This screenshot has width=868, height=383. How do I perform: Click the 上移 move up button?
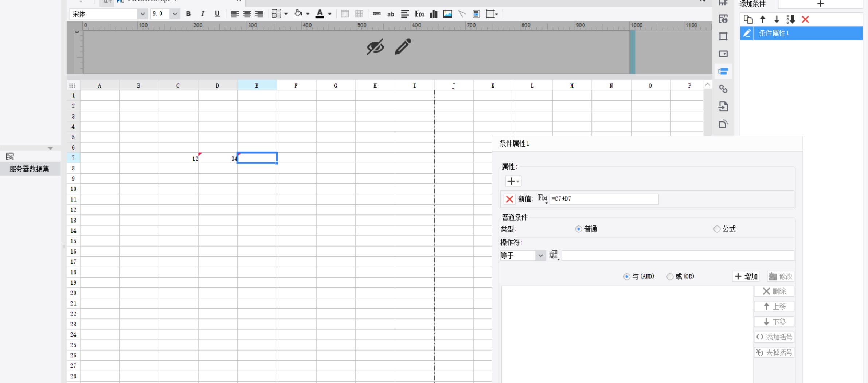pos(774,306)
